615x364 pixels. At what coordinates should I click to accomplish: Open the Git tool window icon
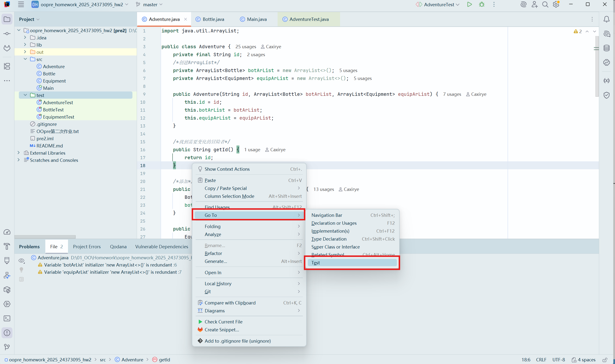[x=7, y=347]
